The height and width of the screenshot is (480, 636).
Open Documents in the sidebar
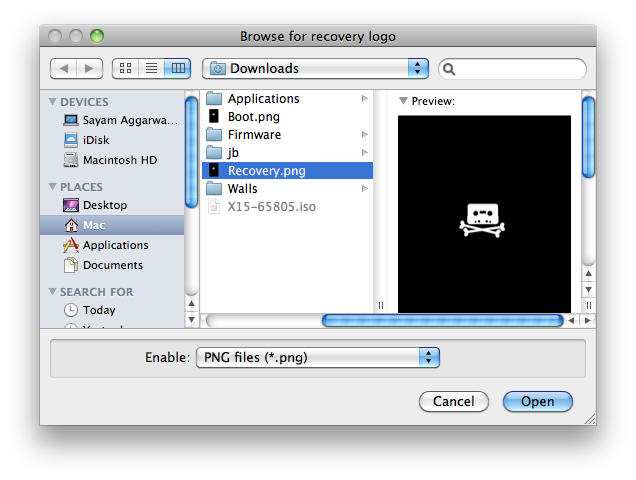tap(112, 265)
